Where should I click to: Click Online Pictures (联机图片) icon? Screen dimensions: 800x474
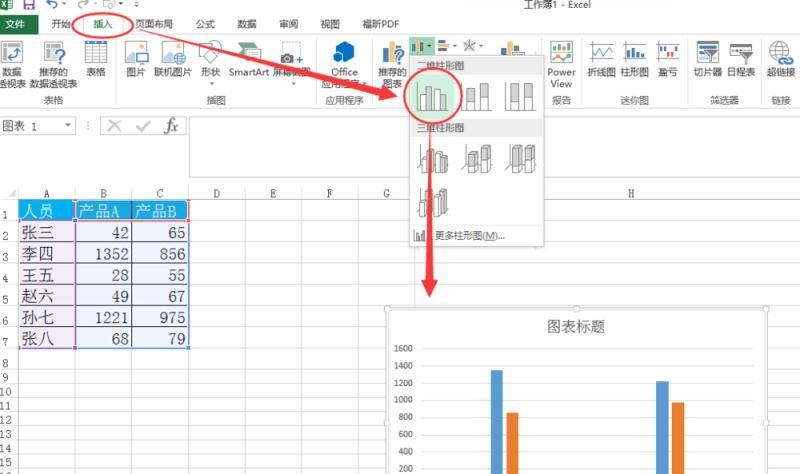pyautogui.click(x=173, y=53)
